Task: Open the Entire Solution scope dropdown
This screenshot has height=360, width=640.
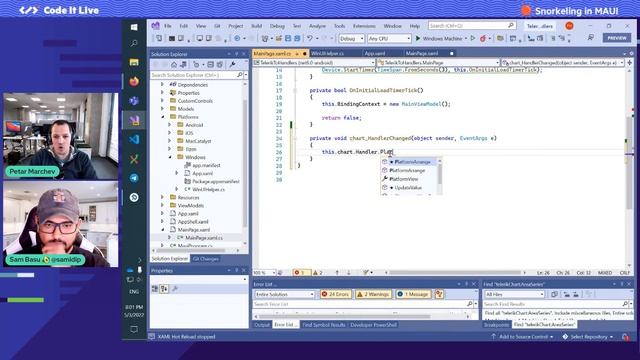Action: coord(284,294)
